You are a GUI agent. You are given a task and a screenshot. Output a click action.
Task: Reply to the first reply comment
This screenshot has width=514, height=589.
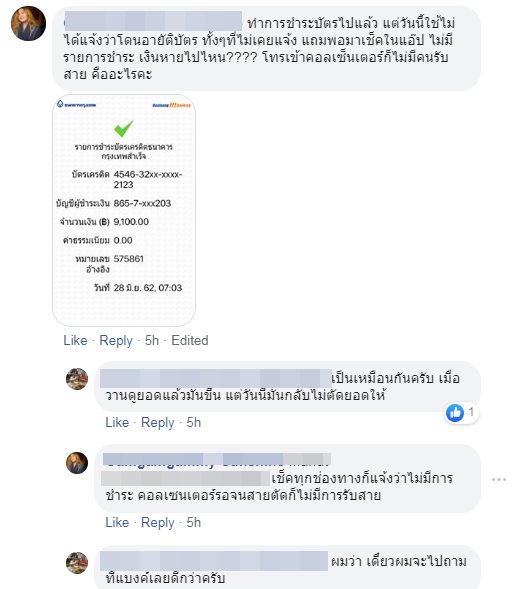point(157,422)
